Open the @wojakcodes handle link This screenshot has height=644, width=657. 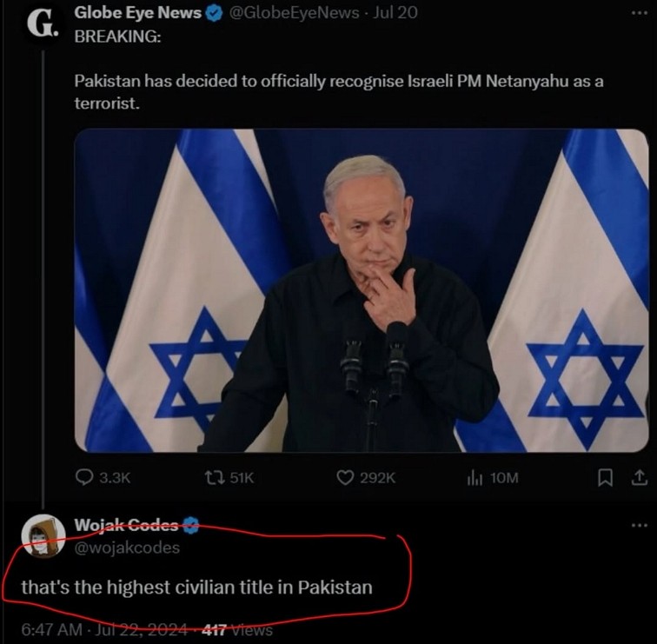coord(127,547)
